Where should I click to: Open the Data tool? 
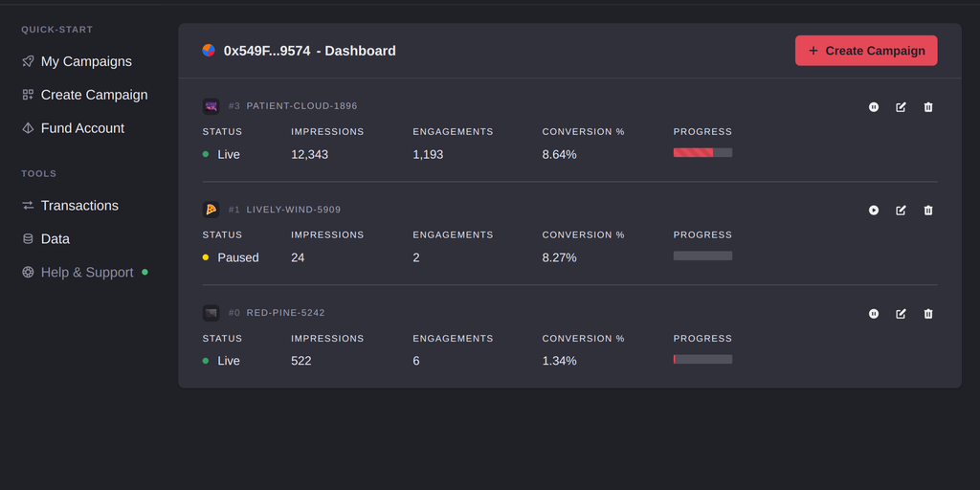click(56, 239)
